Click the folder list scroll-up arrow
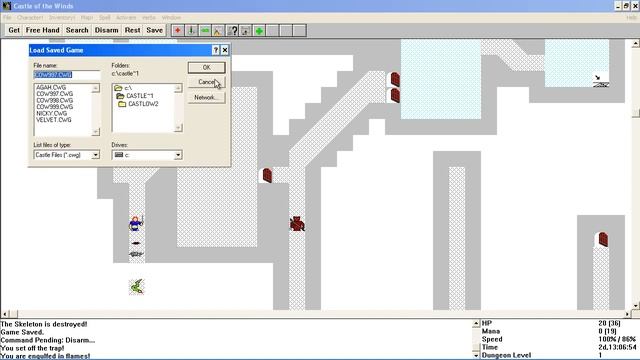This screenshot has height=360, width=640. point(178,88)
